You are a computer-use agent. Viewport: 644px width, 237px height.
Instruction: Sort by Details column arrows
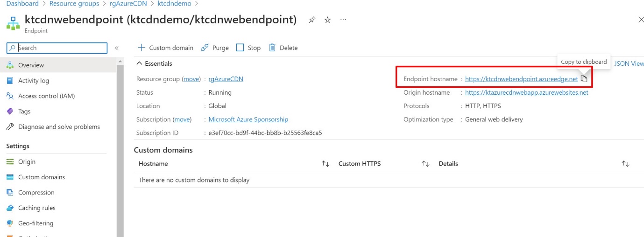click(x=625, y=164)
